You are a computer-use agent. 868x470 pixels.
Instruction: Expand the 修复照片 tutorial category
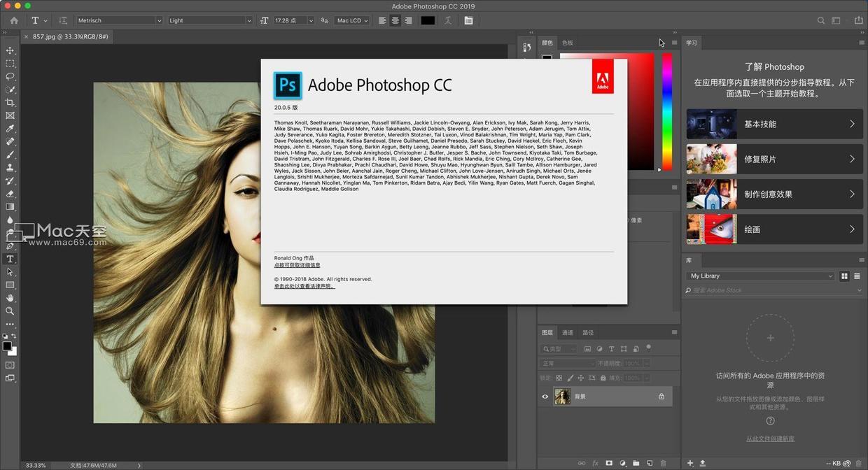(774, 159)
